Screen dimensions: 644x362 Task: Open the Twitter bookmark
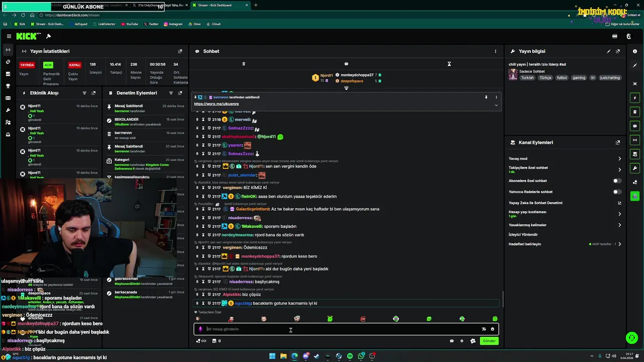click(151, 24)
